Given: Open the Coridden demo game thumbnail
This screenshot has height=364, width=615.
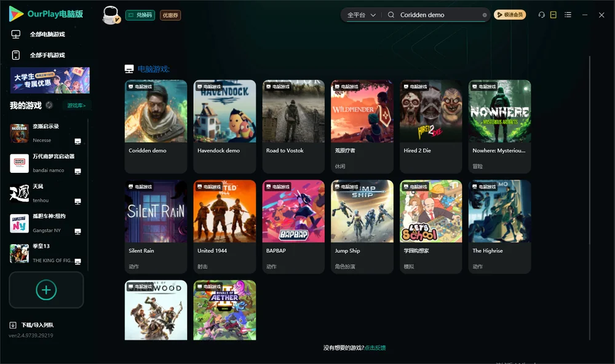Looking at the screenshot, I should [156, 111].
